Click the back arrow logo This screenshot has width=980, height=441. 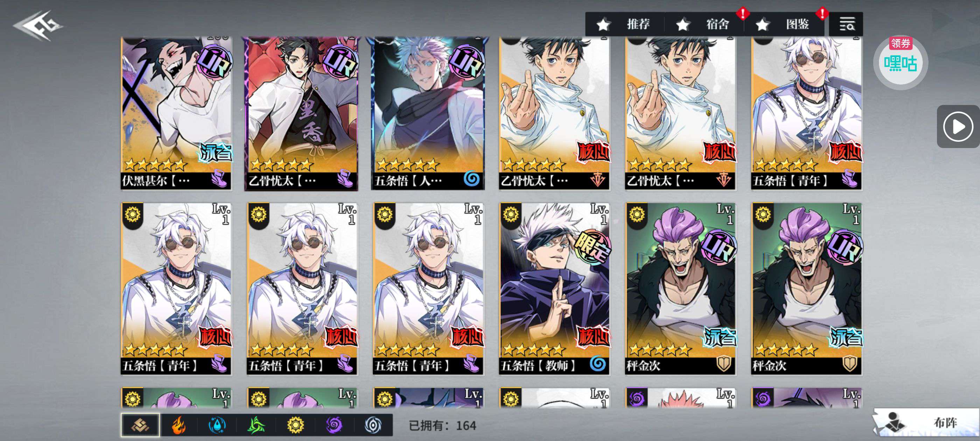point(38,25)
